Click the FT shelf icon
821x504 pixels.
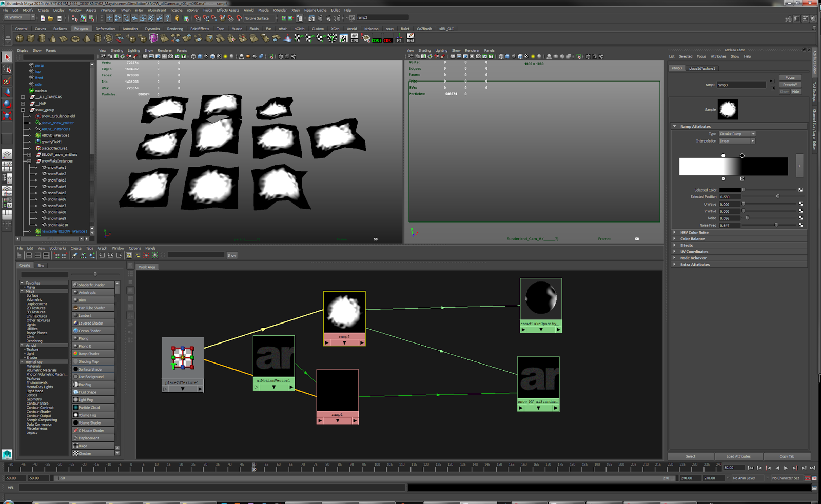[x=399, y=38]
